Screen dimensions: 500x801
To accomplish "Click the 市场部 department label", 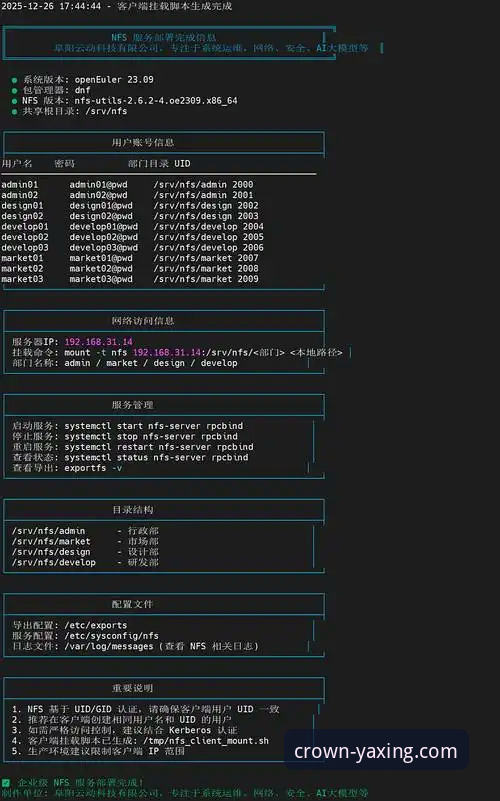I will [143, 541].
